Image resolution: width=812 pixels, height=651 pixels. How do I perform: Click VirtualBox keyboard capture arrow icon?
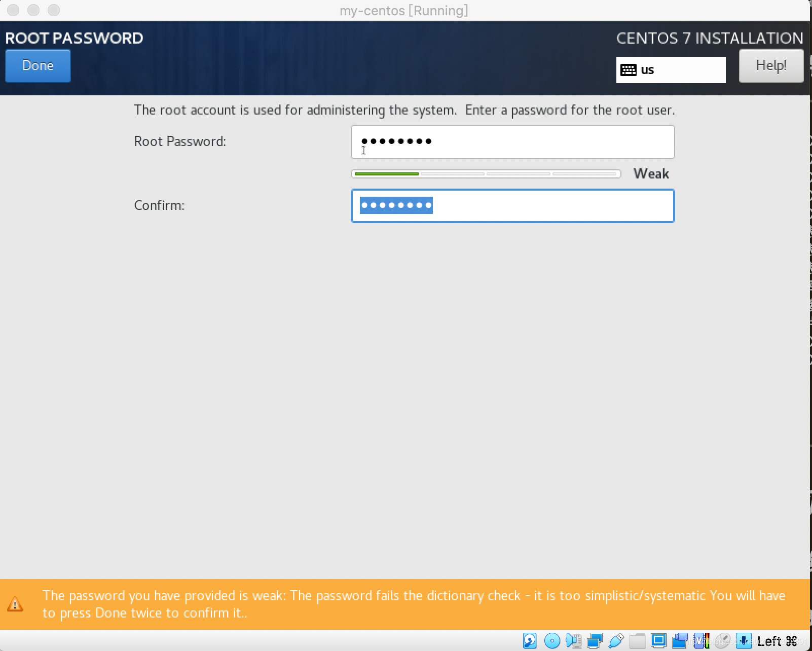[x=744, y=641]
